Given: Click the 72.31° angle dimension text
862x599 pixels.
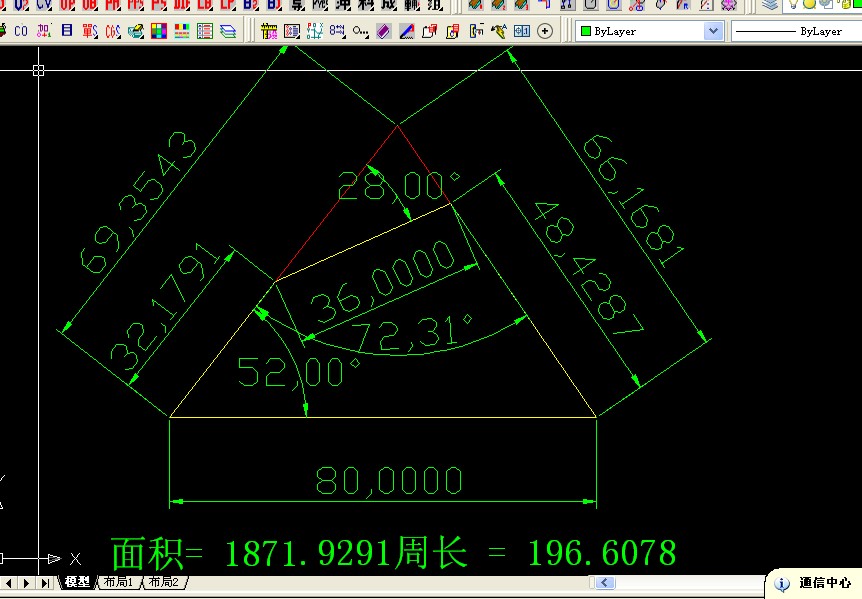Looking at the screenshot, I should pos(411,334).
